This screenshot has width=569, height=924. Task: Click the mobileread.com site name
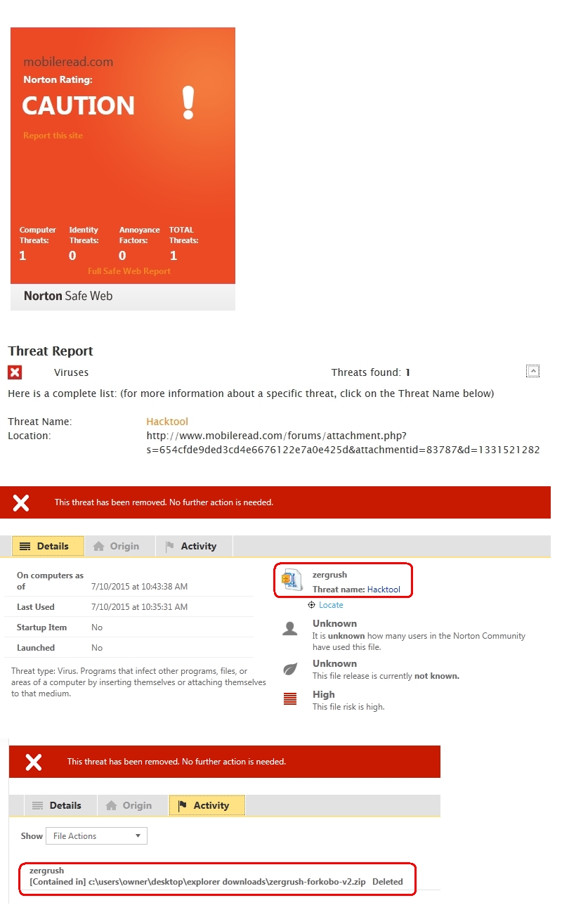click(68, 62)
